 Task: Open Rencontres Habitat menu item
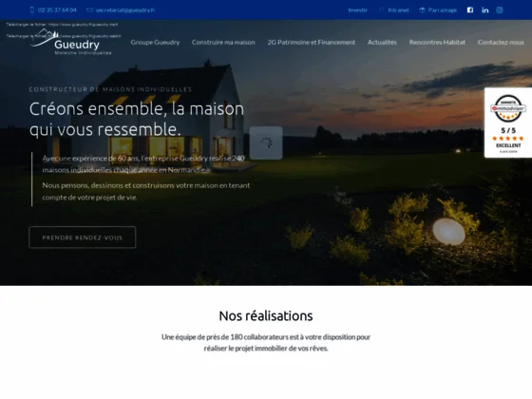pos(437,42)
